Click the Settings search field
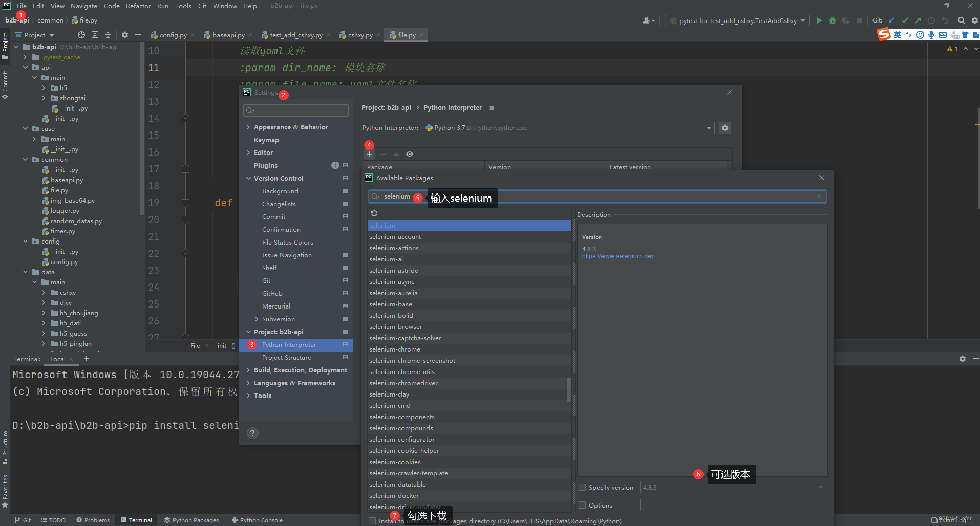This screenshot has height=526, width=980. 296,111
